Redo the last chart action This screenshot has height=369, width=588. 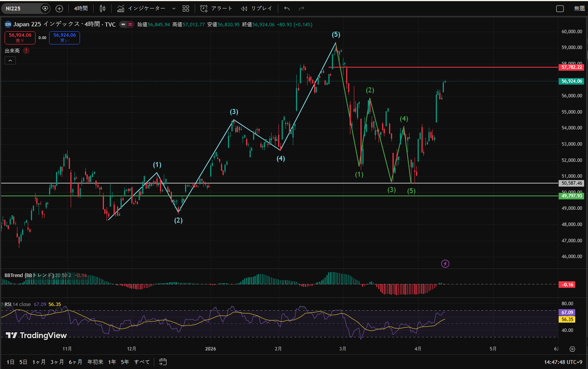301,8
